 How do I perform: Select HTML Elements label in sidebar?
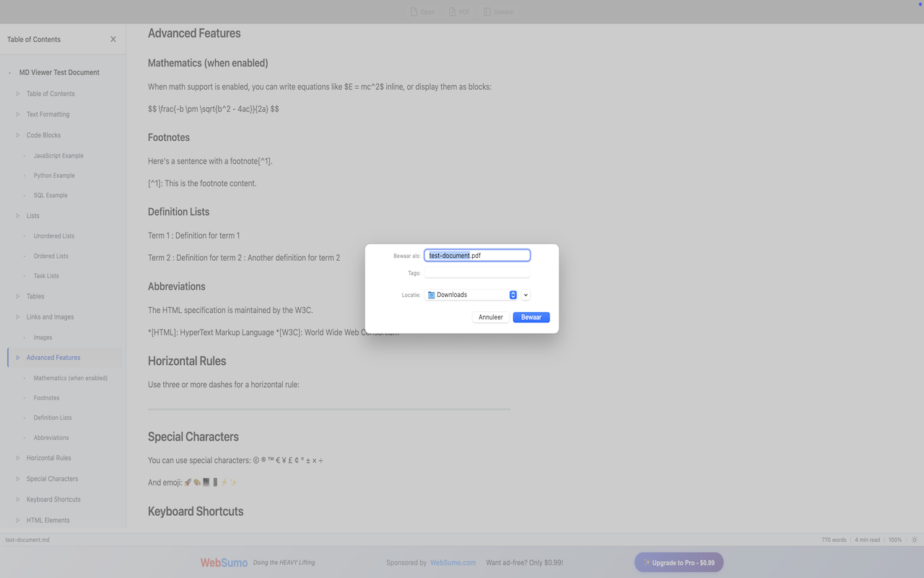pyautogui.click(x=48, y=520)
